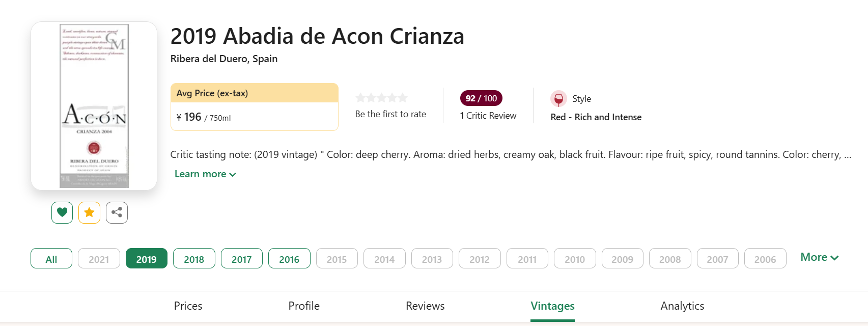This screenshot has height=326, width=868.
Task: Click the red wine glass style icon
Action: pyautogui.click(x=558, y=99)
